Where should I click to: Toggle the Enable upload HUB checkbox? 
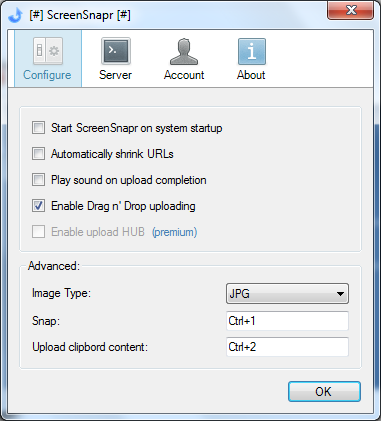point(38,232)
